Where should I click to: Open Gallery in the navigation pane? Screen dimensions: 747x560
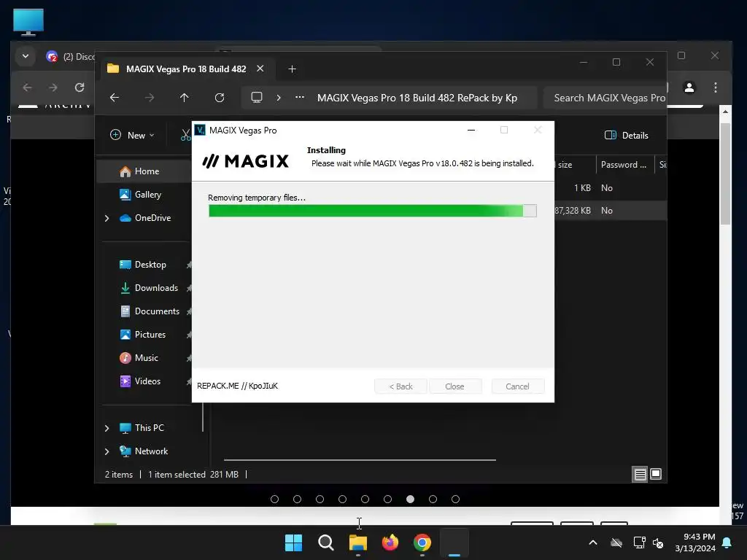click(x=146, y=194)
